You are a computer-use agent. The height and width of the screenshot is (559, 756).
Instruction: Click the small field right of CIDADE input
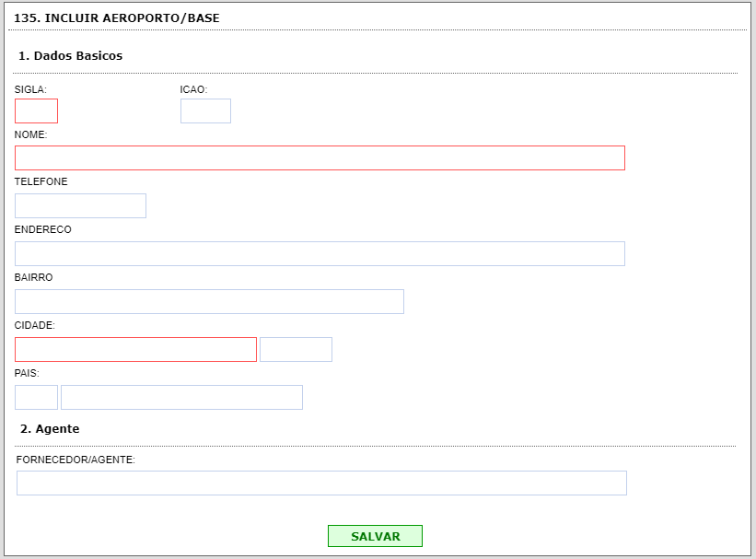[296, 350]
